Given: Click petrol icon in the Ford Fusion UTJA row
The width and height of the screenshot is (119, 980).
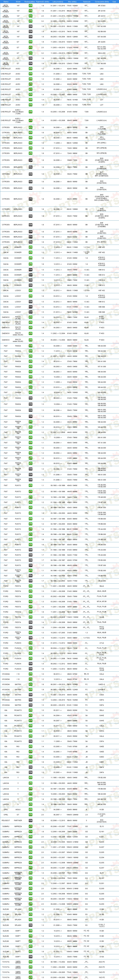Looking at the screenshot, I should 30,643.
